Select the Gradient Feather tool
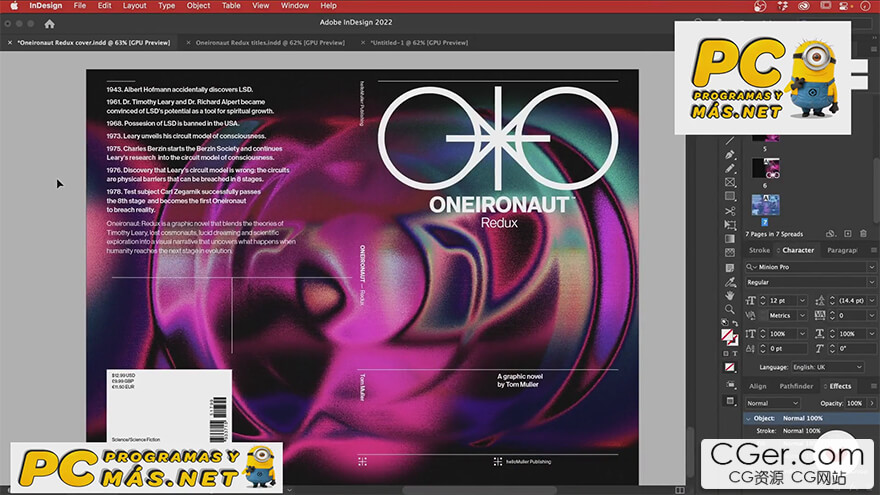The image size is (880, 495). pyautogui.click(x=730, y=253)
